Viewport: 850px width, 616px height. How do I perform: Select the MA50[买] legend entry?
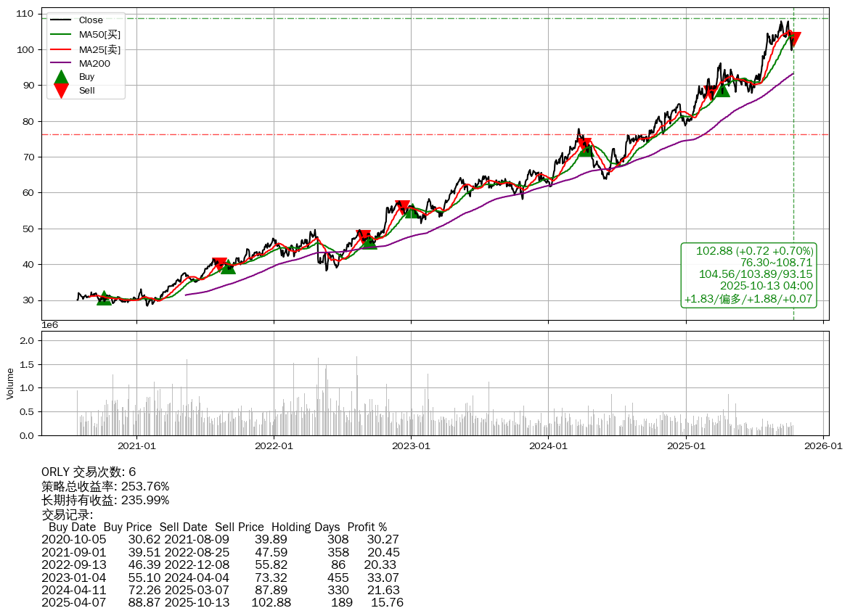pos(99,34)
